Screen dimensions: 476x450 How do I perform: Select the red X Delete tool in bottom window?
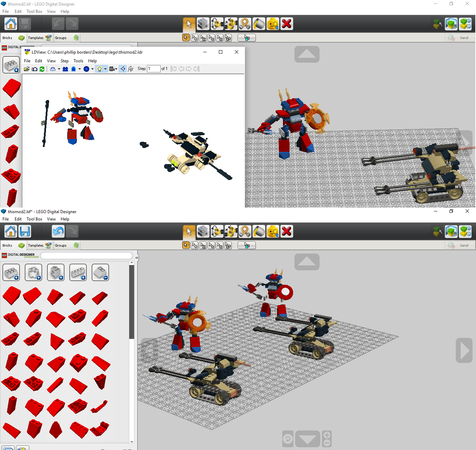click(287, 231)
